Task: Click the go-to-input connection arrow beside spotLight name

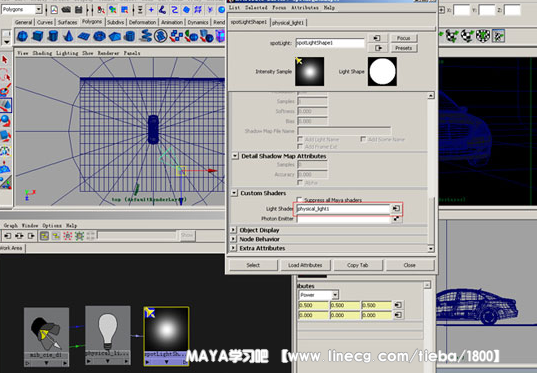Action: [378, 38]
